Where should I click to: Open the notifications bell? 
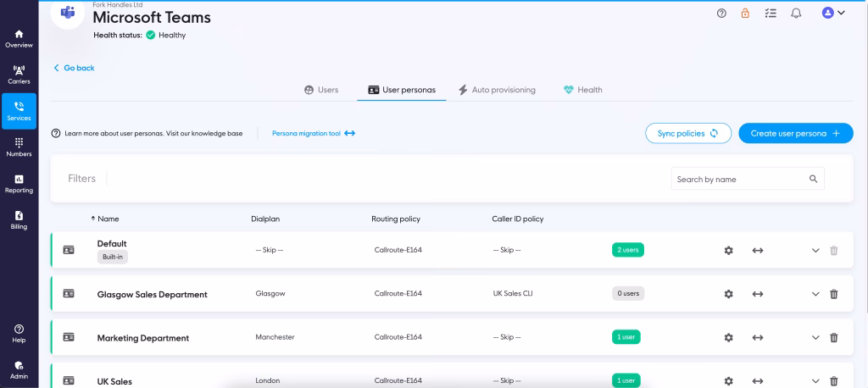pyautogui.click(x=796, y=14)
